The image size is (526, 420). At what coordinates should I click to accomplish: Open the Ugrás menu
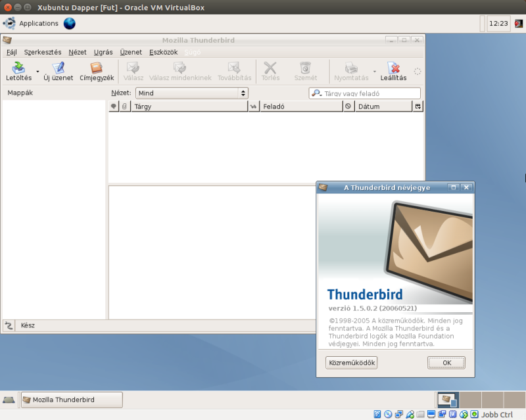pos(103,52)
